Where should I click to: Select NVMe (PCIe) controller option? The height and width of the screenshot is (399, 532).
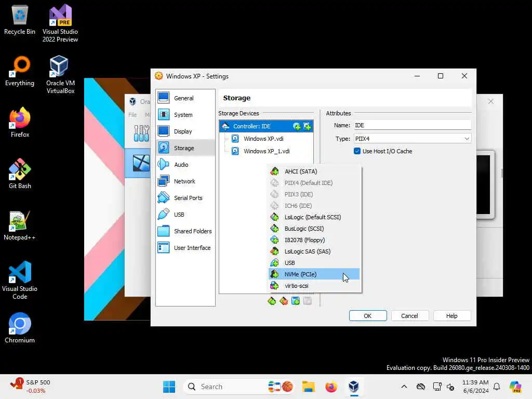314,274
